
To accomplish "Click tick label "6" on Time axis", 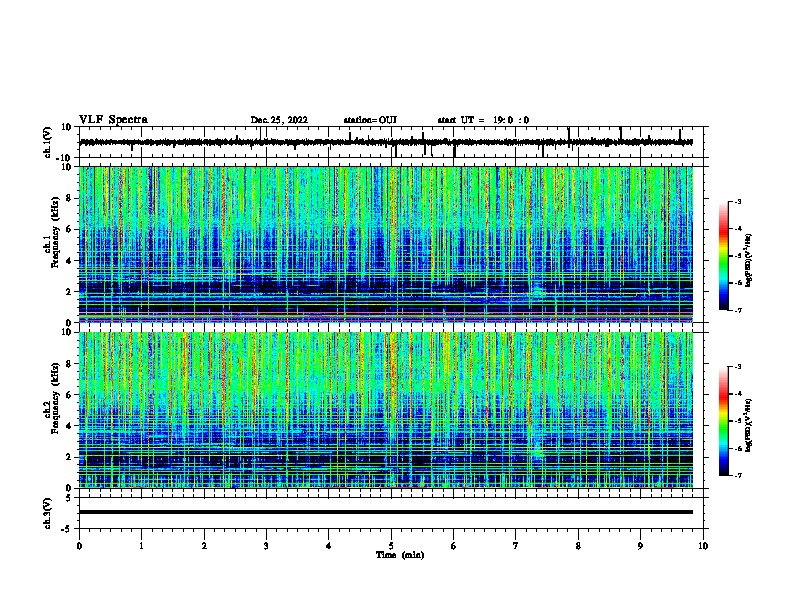I will click(x=454, y=546).
